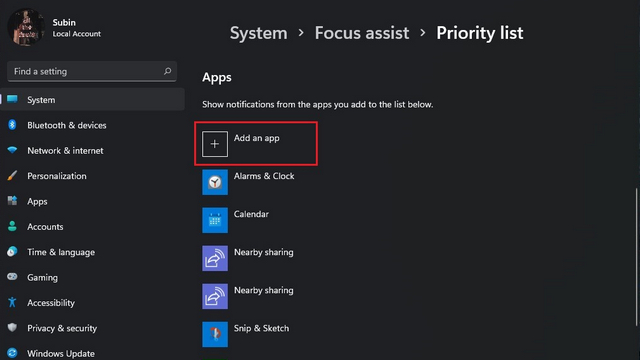Click inside the Find a setting box
Screen dimensions: 640x360
(92, 71)
